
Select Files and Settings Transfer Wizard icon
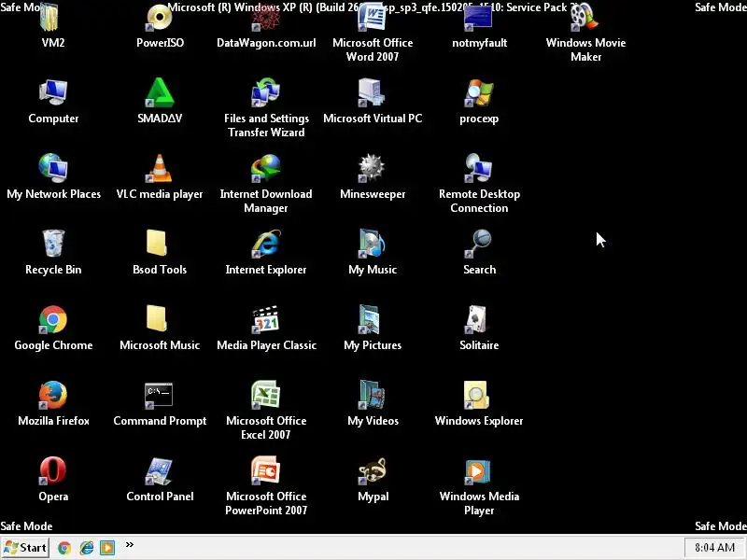click(x=266, y=92)
